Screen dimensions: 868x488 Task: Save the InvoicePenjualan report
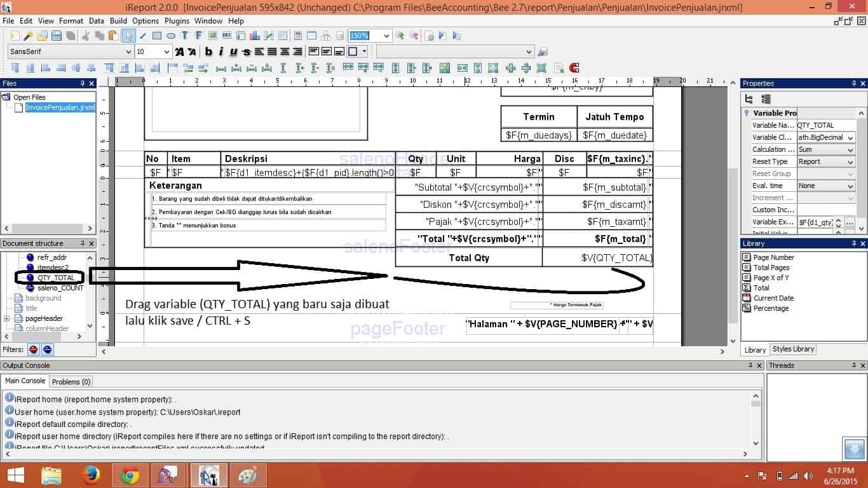pos(56,36)
